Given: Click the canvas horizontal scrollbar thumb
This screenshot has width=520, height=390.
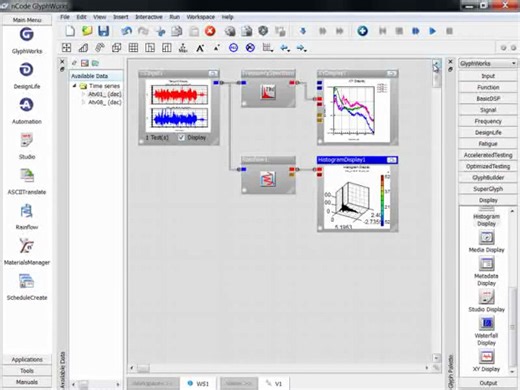Looking at the screenshot, I should point(143,368).
